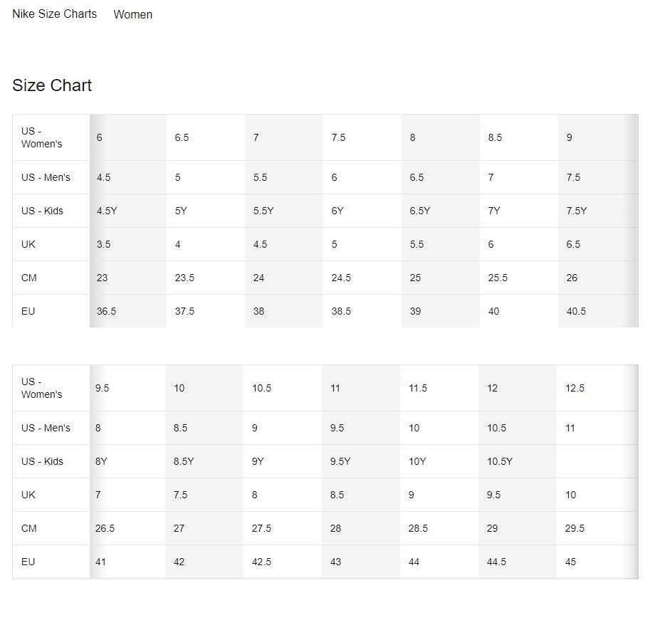Image resolution: width=672 pixels, height=625 pixels.
Task: Click the EU 44.5 cell
Action: point(518,562)
